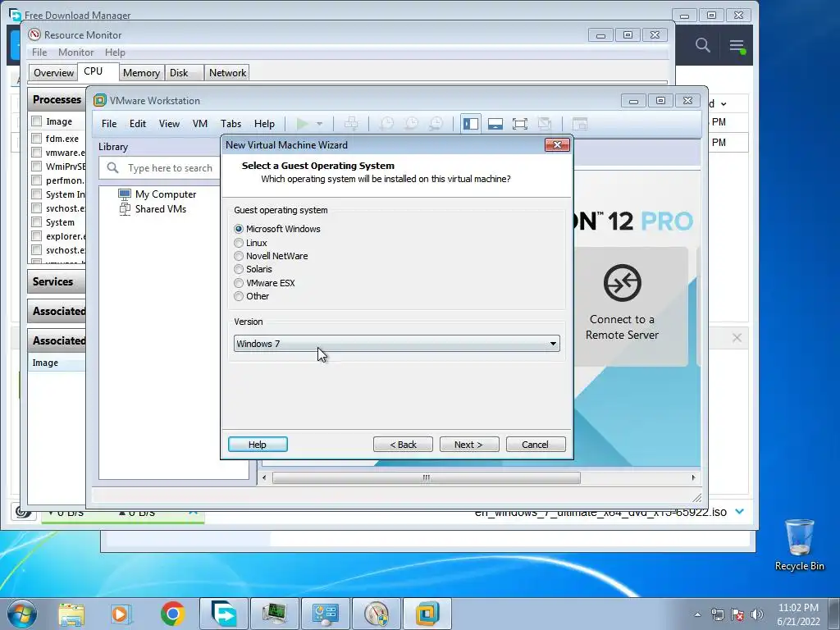This screenshot has height=630, width=840.
Task: Click the Free Download Manager search icon
Action: tap(703, 46)
